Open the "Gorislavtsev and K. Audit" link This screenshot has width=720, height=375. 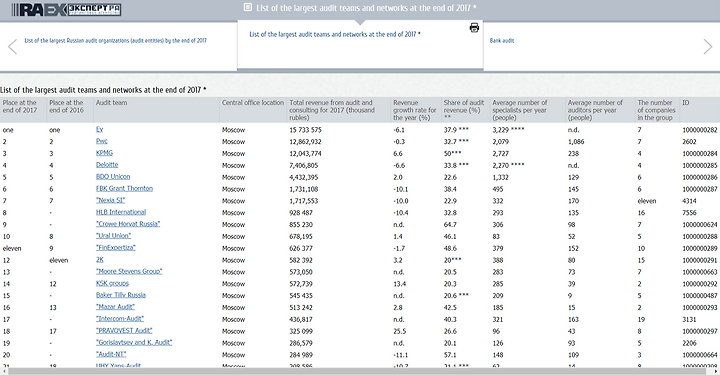134,343
